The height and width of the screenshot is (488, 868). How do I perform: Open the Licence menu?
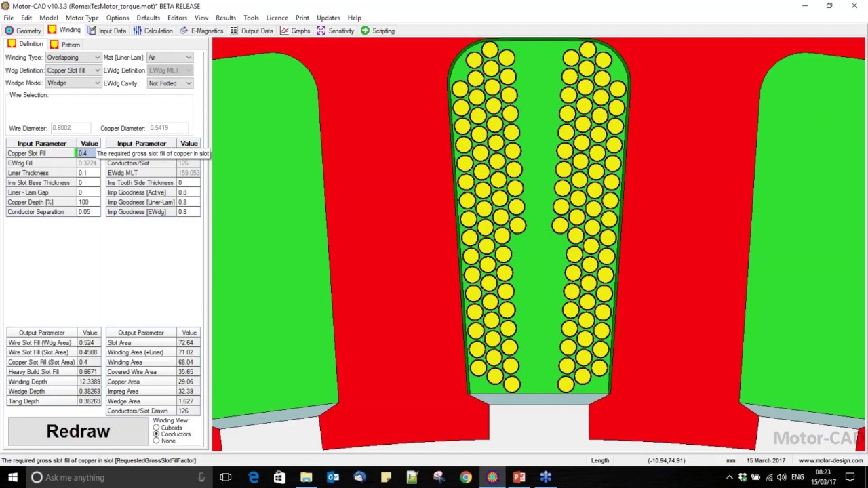click(277, 18)
